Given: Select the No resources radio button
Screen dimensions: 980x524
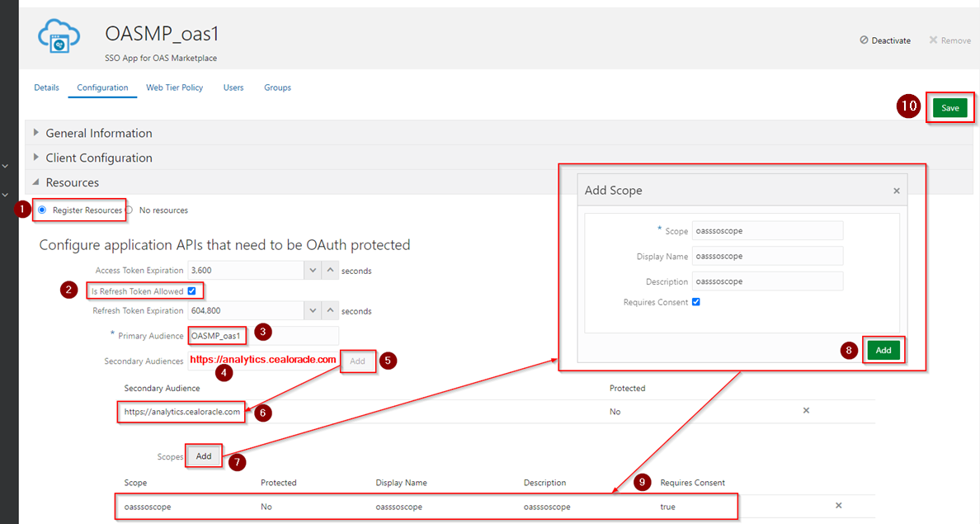Looking at the screenshot, I should (129, 210).
